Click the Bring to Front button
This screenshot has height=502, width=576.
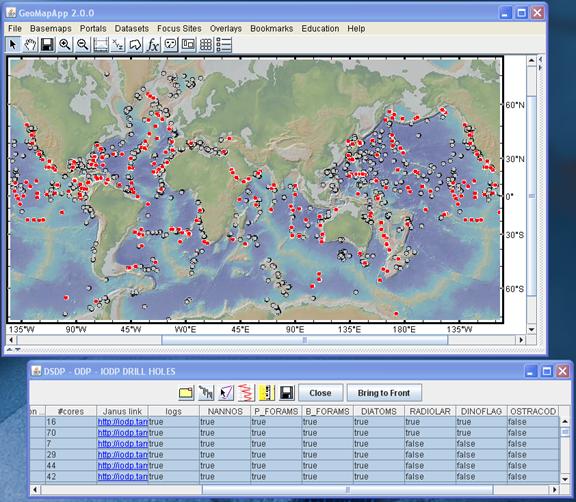(x=384, y=393)
